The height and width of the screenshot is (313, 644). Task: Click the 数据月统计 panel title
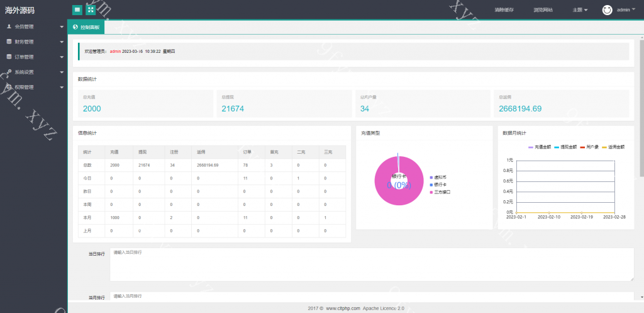pyautogui.click(x=514, y=133)
